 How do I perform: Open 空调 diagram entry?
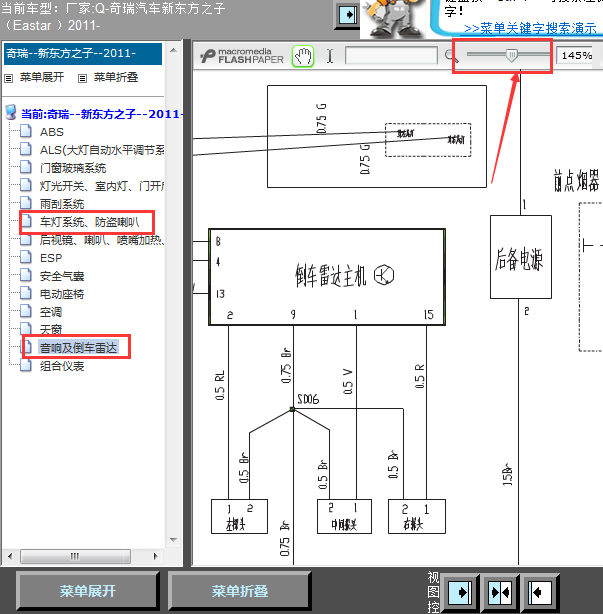coord(51,312)
